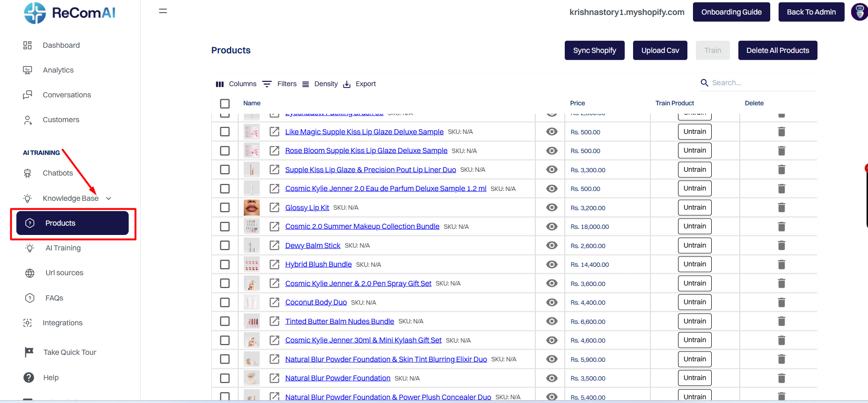Screen dimensions: 868x403
Task: Click Sync Shopify button
Action: point(595,51)
